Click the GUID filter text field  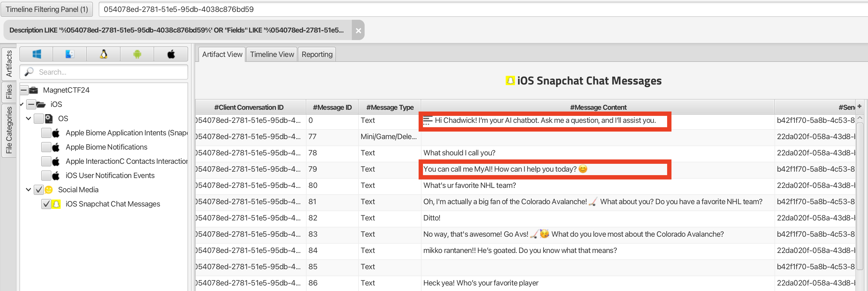click(483, 10)
